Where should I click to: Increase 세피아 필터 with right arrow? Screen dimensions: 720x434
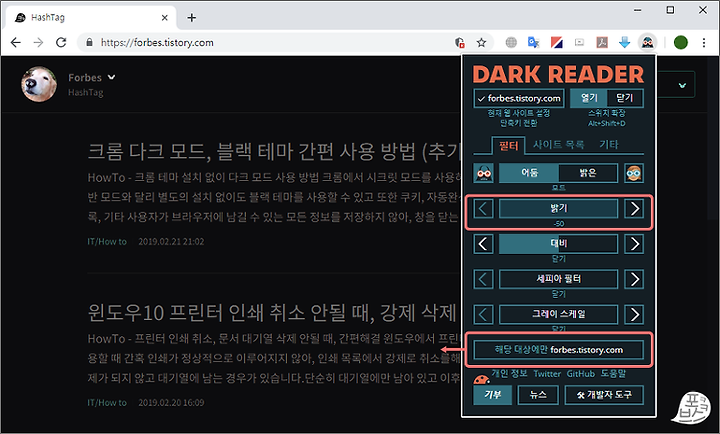(x=634, y=279)
